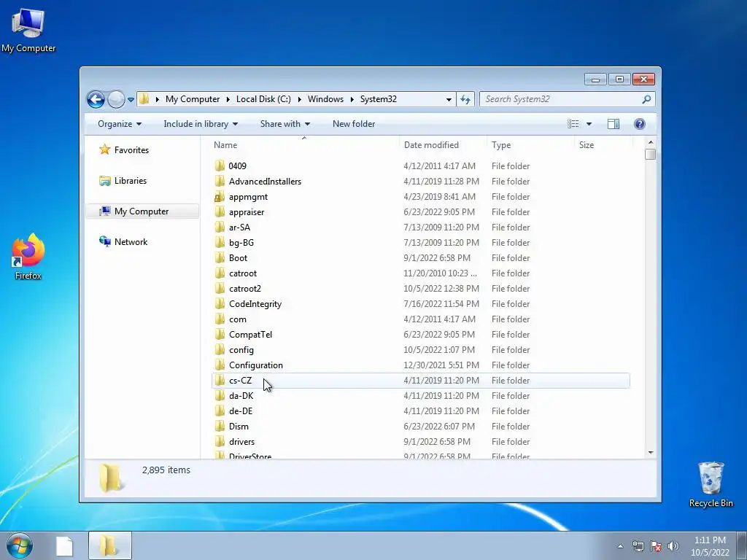Image resolution: width=747 pixels, height=560 pixels.
Task: Open the recent pages dropdown arrow
Action: tap(131, 99)
